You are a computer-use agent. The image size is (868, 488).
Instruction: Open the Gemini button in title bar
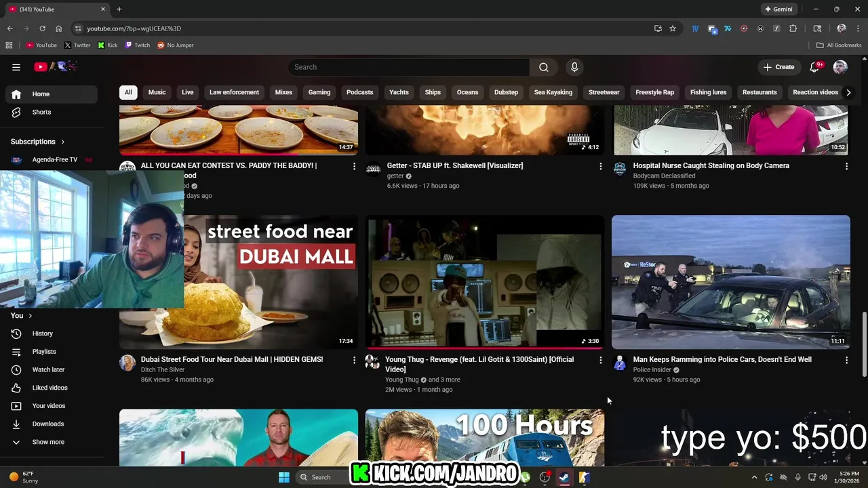(x=778, y=9)
